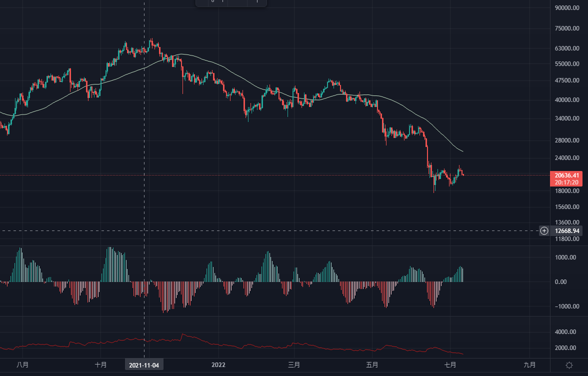Select the 2021-11-04 date label on the time axis

click(x=144, y=365)
